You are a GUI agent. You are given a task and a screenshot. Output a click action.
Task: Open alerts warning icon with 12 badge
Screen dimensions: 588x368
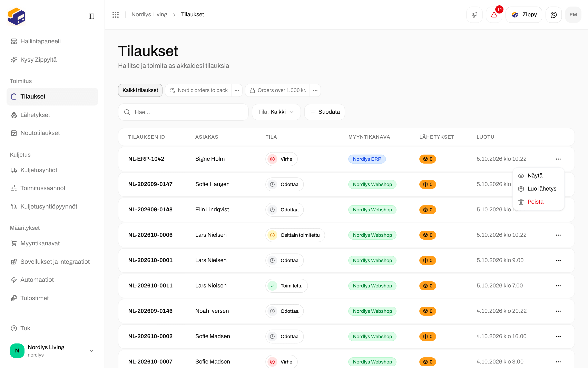point(494,15)
